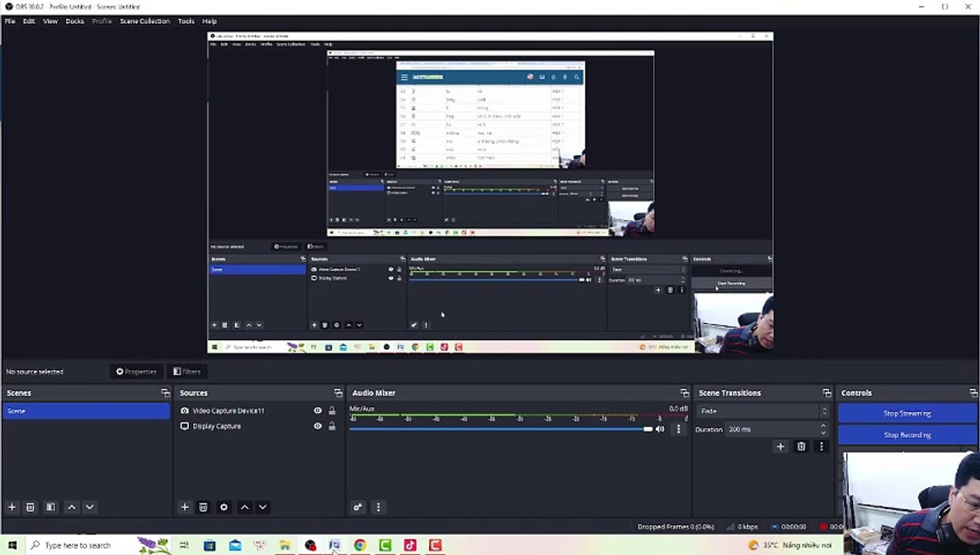Mute Mic/Aux with speaker icon

(x=660, y=429)
